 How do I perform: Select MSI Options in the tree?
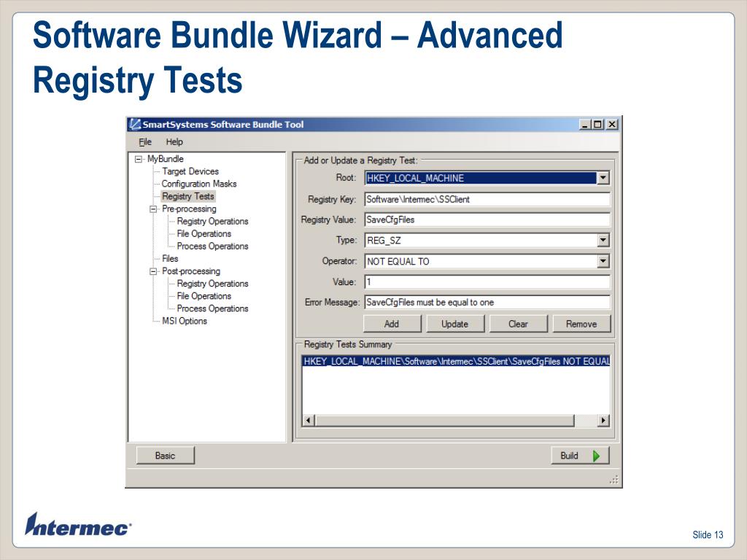(185, 321)
